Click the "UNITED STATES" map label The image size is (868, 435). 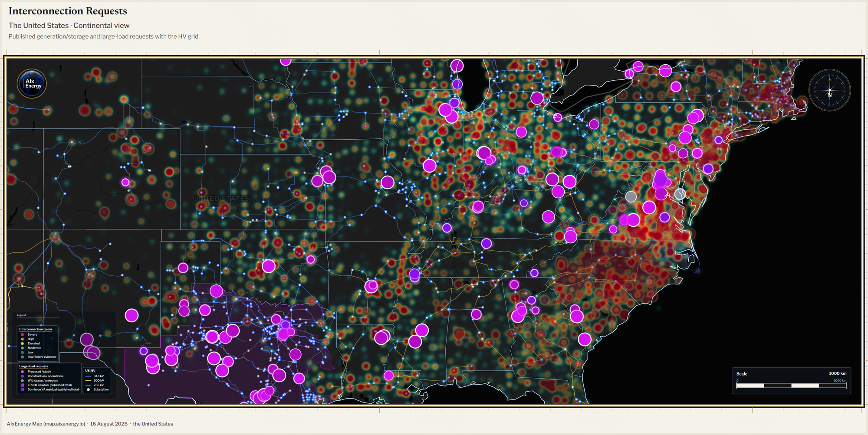click(x=221, y=199)
